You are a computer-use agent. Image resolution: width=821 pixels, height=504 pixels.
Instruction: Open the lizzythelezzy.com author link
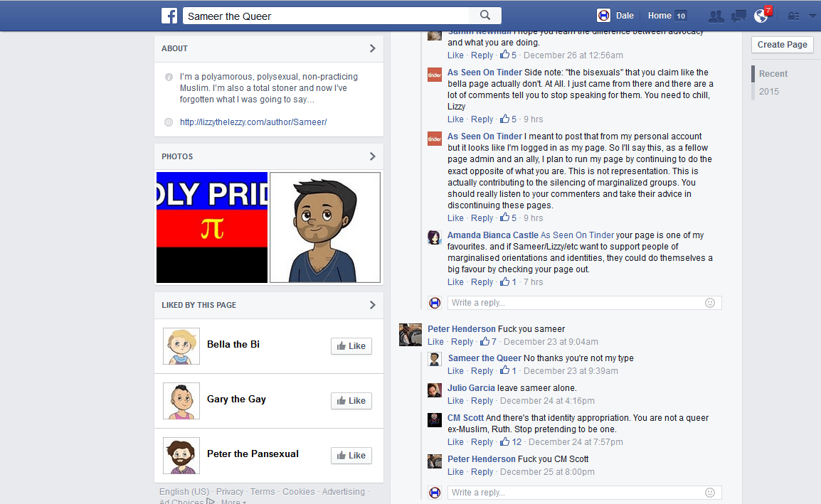tap(253, 122)
